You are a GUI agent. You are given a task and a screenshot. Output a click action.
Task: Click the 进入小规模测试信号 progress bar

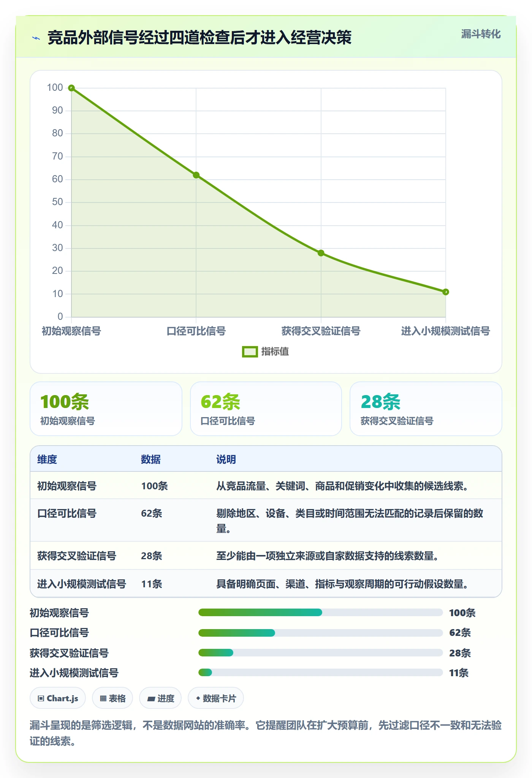[321, 672]
